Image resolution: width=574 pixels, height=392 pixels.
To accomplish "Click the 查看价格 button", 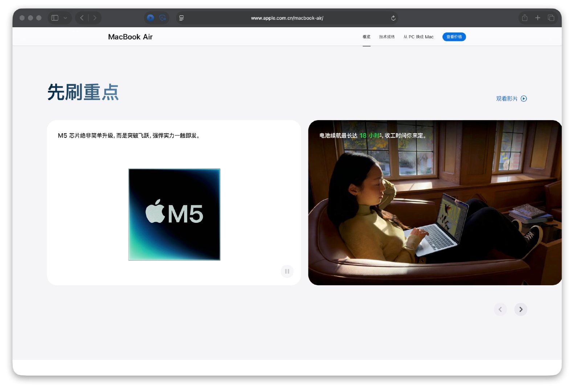I will pos(454,37).
